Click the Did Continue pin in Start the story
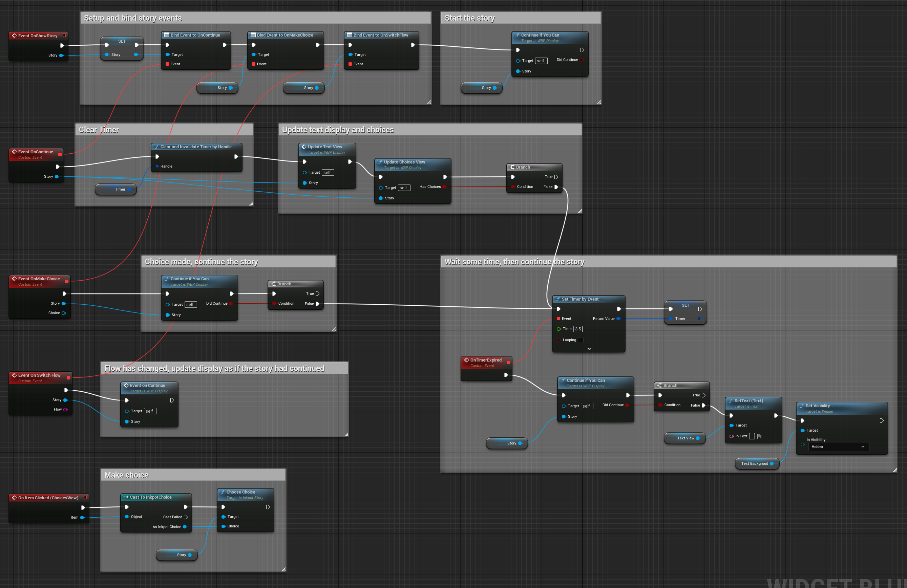Image resolution: width=907 pixels, height=588 pixels. click(x=582, y=60)
